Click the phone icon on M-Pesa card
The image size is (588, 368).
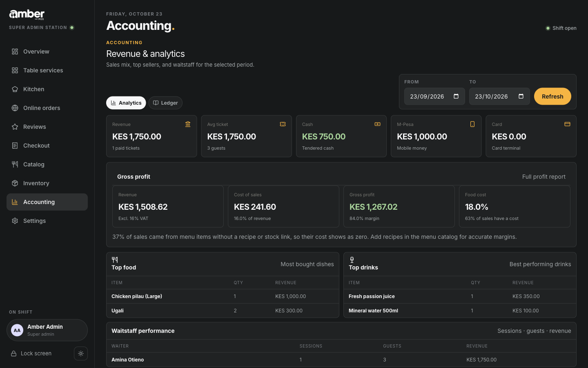[x=472, y=124]
